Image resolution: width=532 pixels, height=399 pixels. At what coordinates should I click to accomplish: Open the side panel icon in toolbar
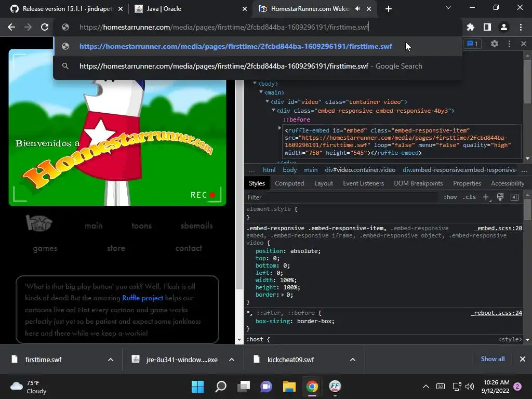487,27
